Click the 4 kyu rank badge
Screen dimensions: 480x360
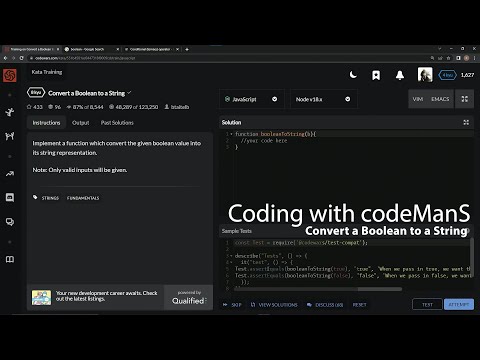(x=447, y=75)
